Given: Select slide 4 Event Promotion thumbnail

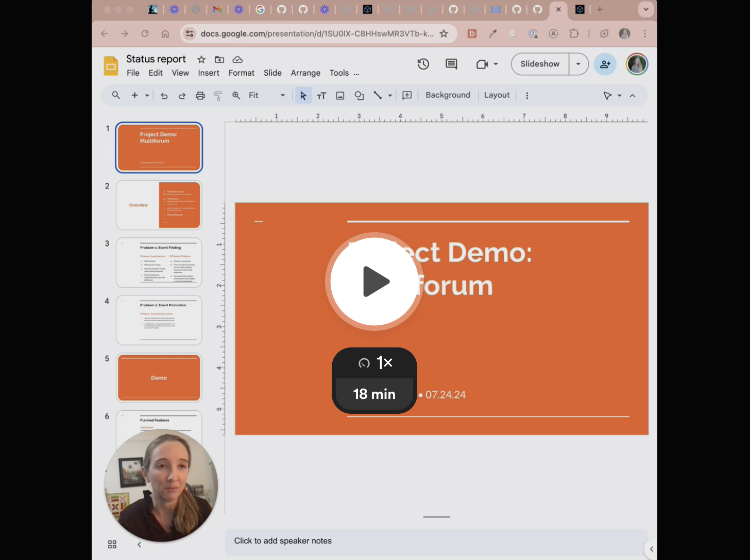Looking at the screenshot, I should click(159, 320).
